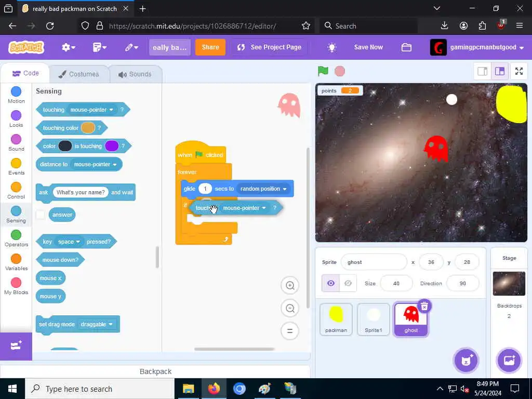Open the Choose a Backdrop button
The height and width of the screenshot is (399, 532).
pyautogui.click(x=509, y=361)
